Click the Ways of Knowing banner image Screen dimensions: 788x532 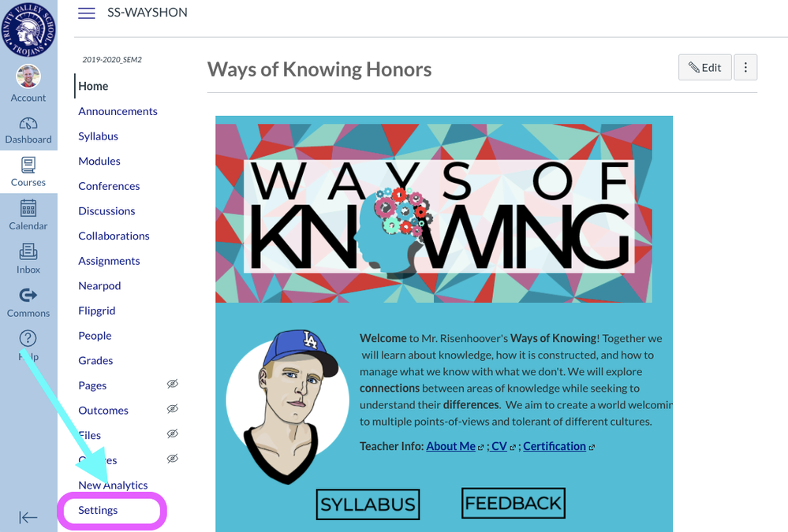(434, 213)
